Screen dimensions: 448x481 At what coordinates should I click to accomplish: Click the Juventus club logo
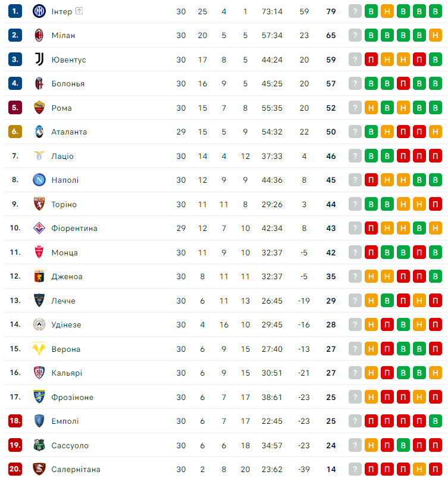coord(39,60)
